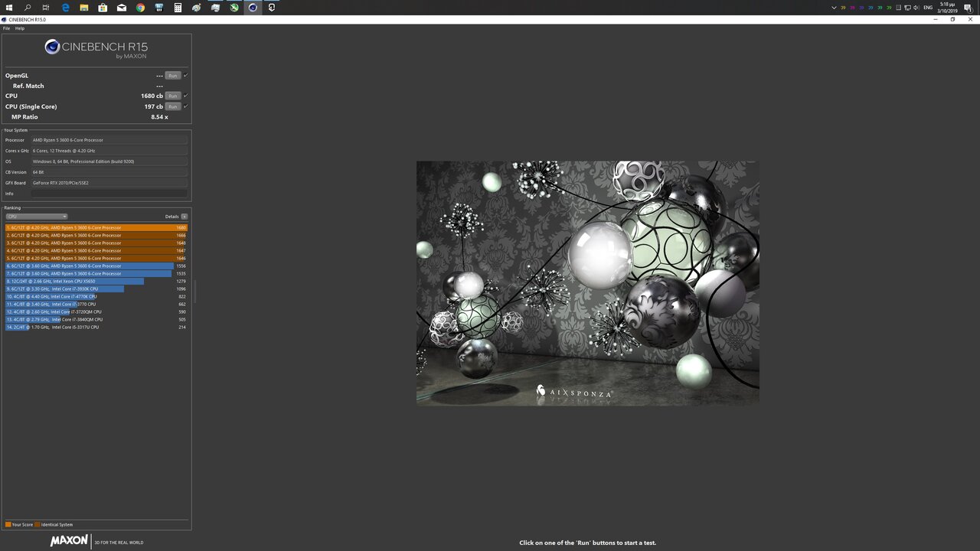The height and width of the screenshot is (551, 980).
Task: Launch Google Chrome from taskbar
Action: tap(140, 8)
